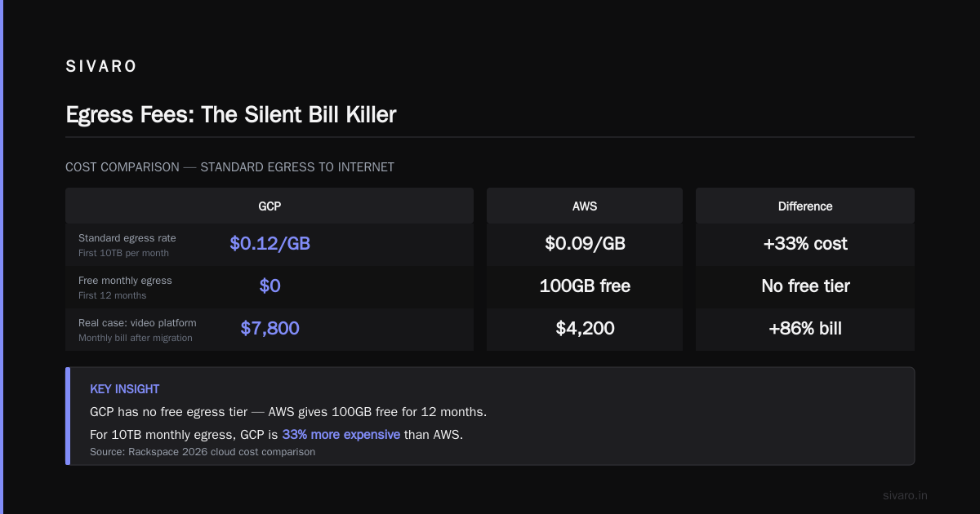The image size is (980, 514).
Task: Select the $0.12/GB value
Action: tap(269, 243)
